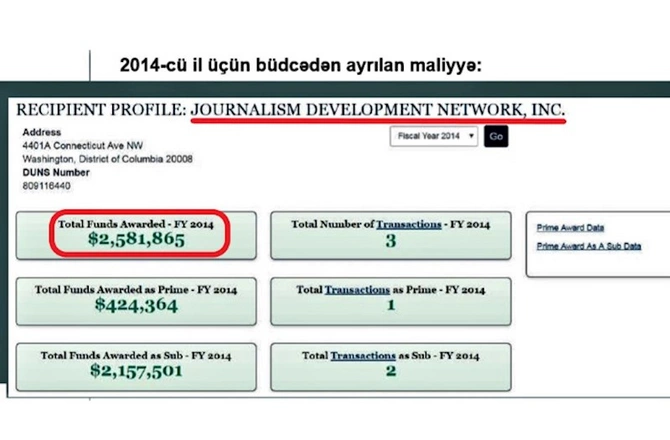The height and width of the screenshot is (440, 670).
Task: Click Transactions link in the as Prime card
Action: coord(357,290)
